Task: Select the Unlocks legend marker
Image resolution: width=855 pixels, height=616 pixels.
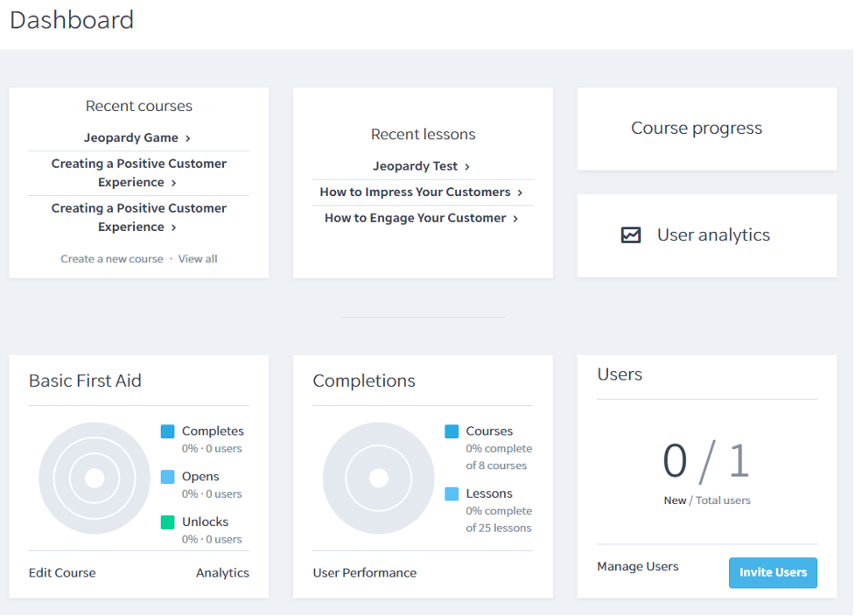Action: pyautogui.click(x=168, y=521)
